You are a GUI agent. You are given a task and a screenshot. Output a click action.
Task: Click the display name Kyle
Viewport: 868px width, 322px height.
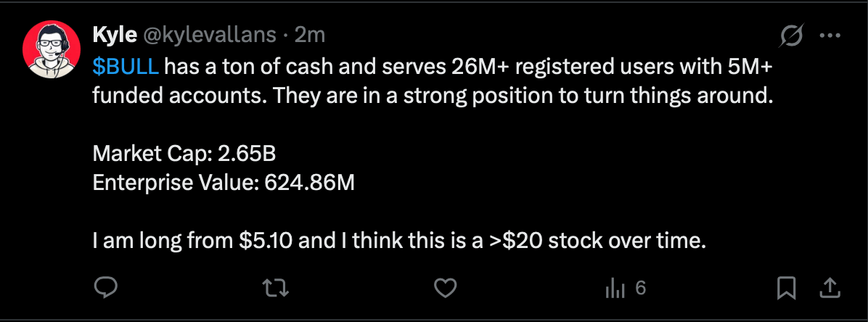coord(115,36)
